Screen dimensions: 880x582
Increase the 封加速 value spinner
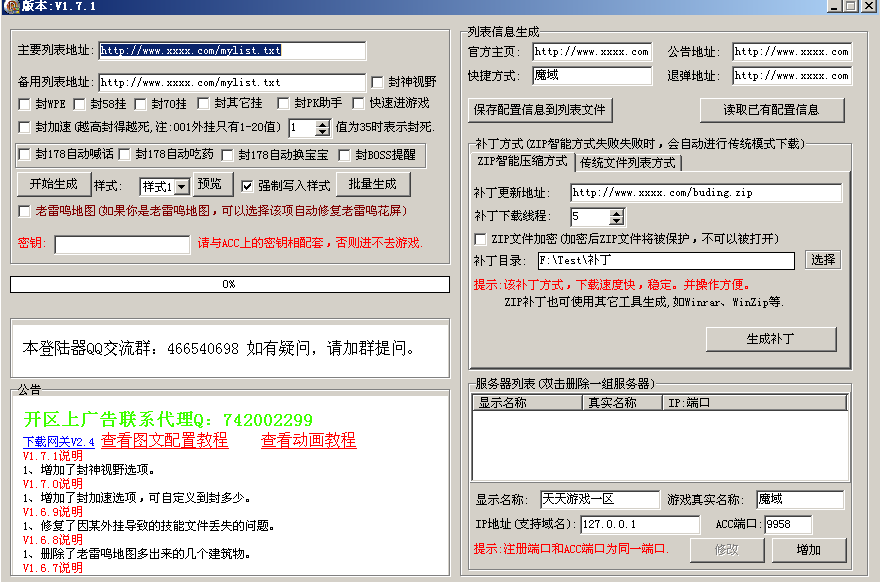322,124
